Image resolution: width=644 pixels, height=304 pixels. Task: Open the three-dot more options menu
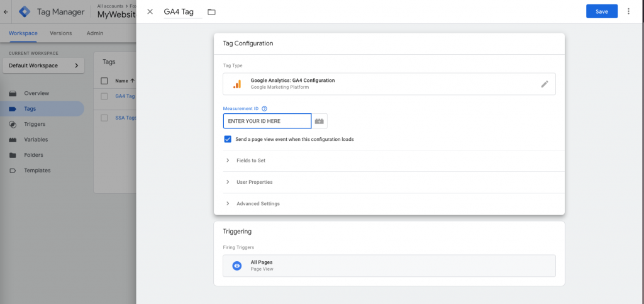click(x=628, y=11)
